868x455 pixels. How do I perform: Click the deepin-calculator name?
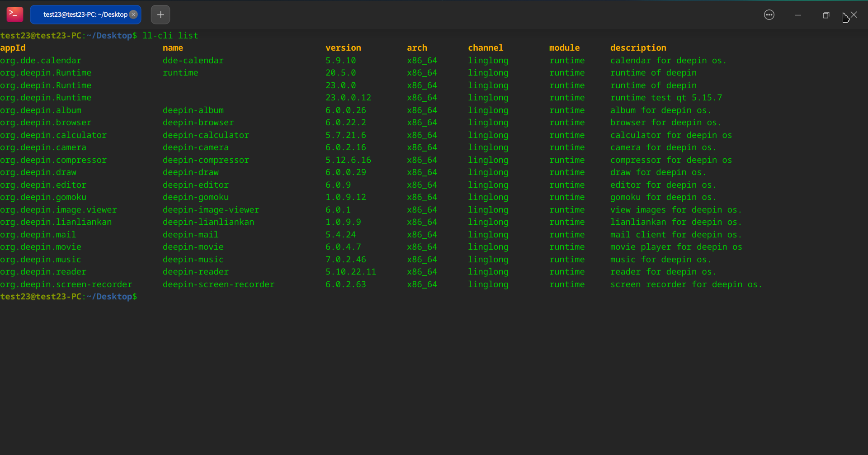coord(206,135)
